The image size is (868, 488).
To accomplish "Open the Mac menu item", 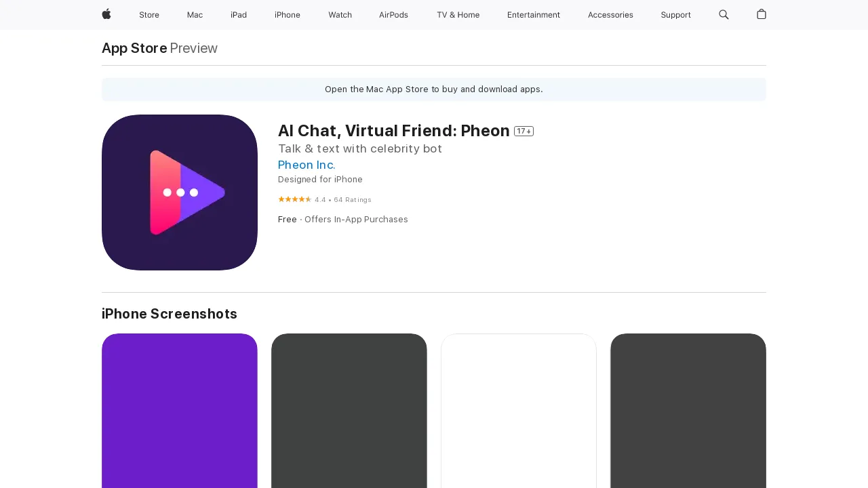I will pos(195,15).
